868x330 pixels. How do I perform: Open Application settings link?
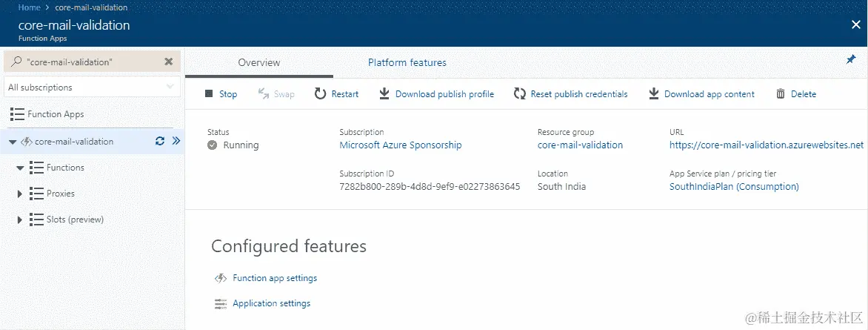[271, 303]
